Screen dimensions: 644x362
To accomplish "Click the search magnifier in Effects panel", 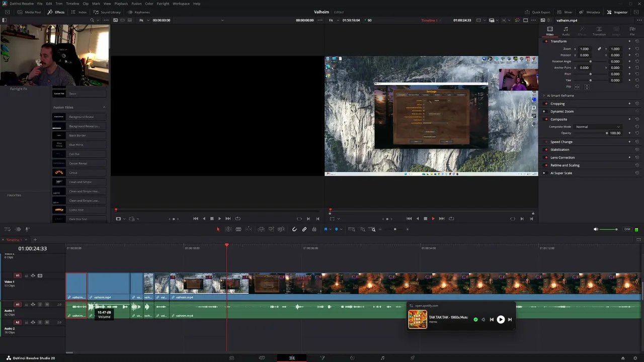I will point(92,20).
